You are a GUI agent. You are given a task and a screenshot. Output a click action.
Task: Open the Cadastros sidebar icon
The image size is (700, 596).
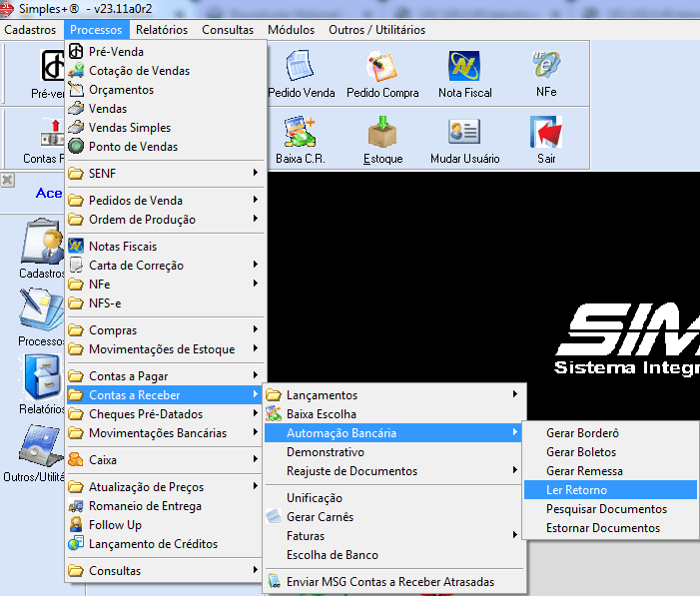coord(42,241)
